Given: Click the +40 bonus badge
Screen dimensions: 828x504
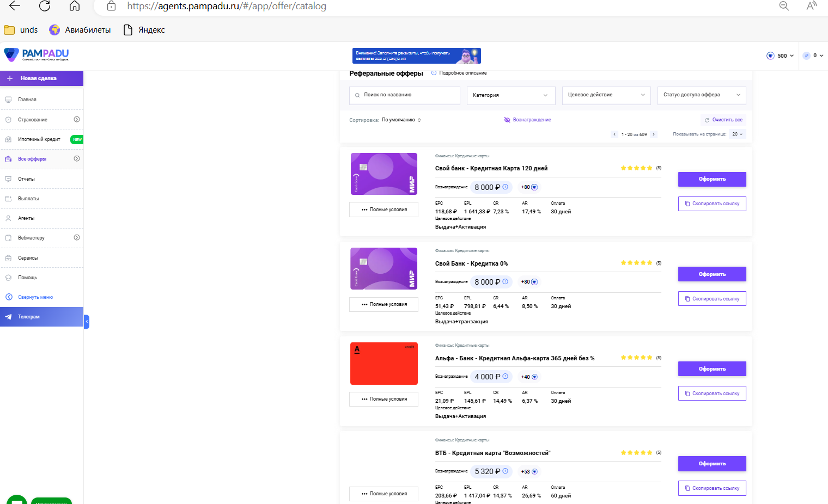Looking at the screenshot, I should pyautogui.click(x=529, y=377).
